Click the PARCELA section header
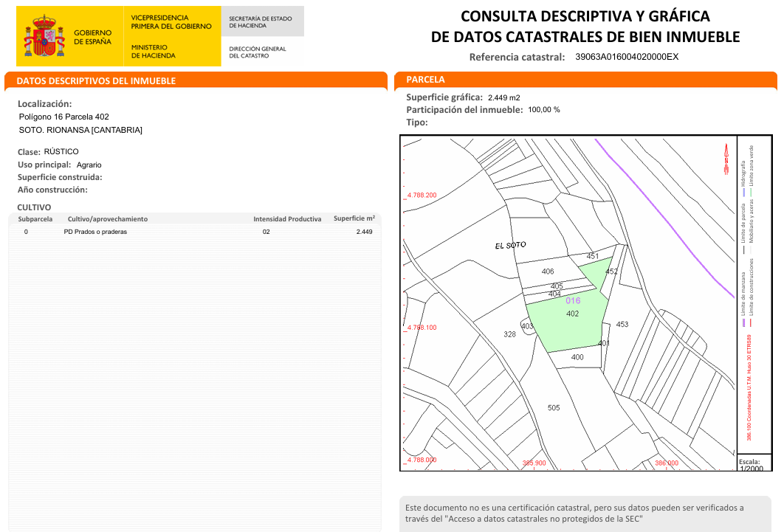 (426, 79)
